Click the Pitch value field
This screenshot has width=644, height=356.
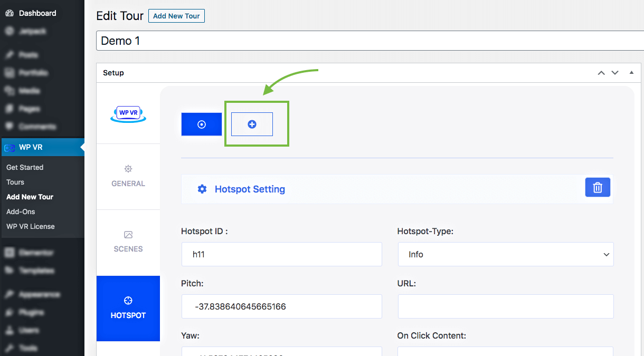click(x=281, y=306)
